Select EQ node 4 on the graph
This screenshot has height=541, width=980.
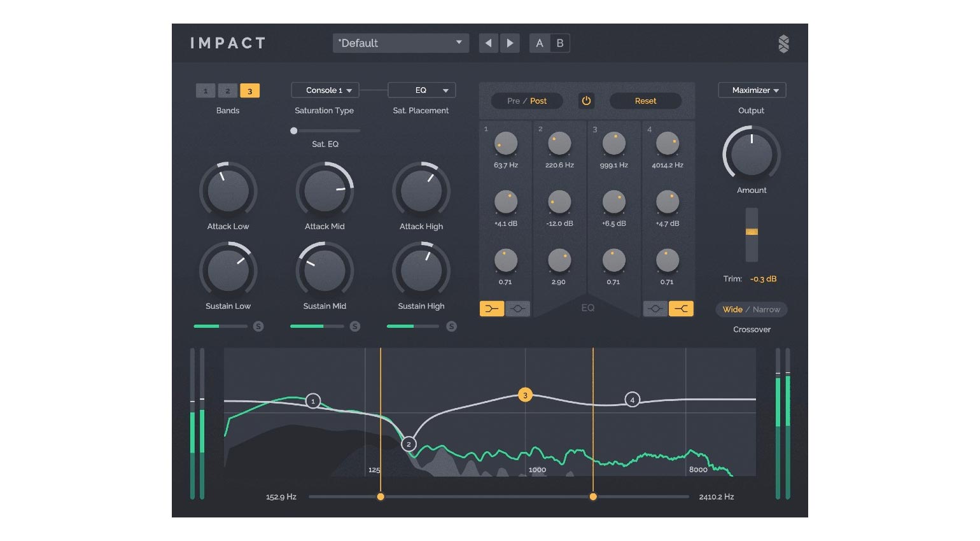pos(632,400)
